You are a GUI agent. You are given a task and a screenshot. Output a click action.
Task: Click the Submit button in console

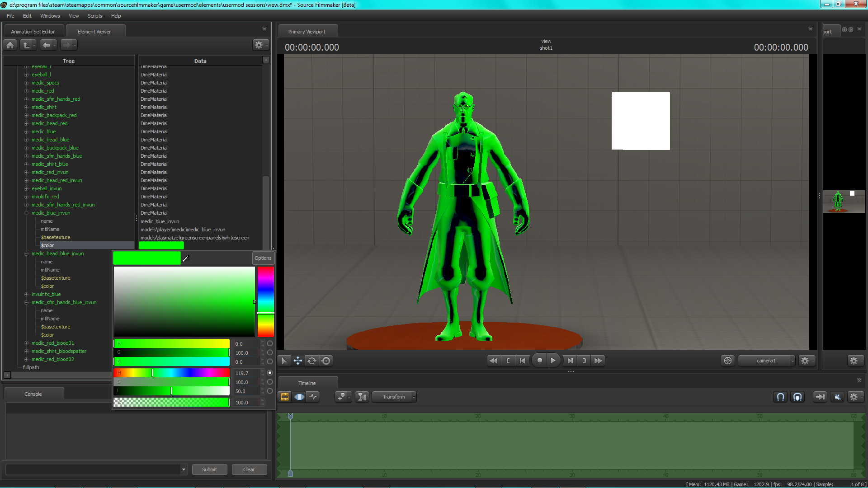coord(209,469)
